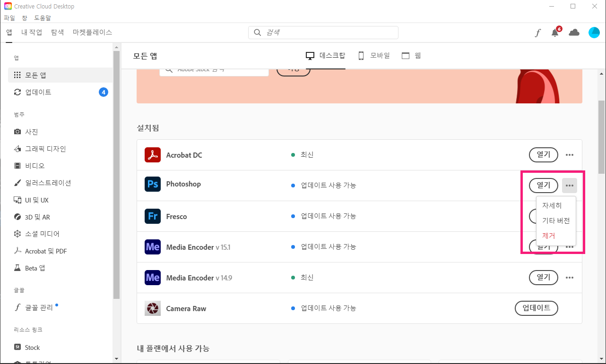Image resolution: width=606 pixels, height=364 pixels.
Task: Click the Acrobat DC app icon
Action: click(x=153, y=155)
